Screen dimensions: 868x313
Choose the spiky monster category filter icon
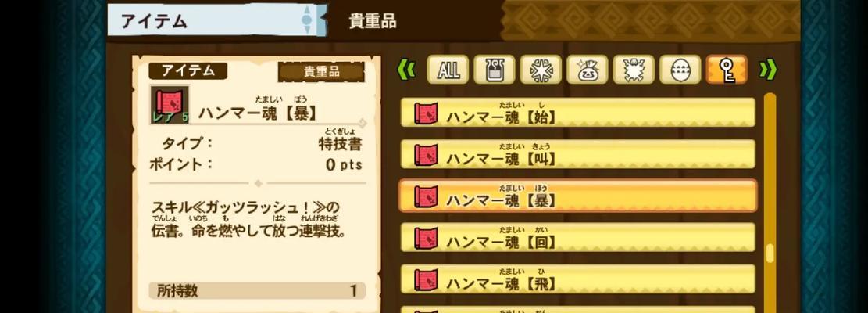click(x=634, y=70)
